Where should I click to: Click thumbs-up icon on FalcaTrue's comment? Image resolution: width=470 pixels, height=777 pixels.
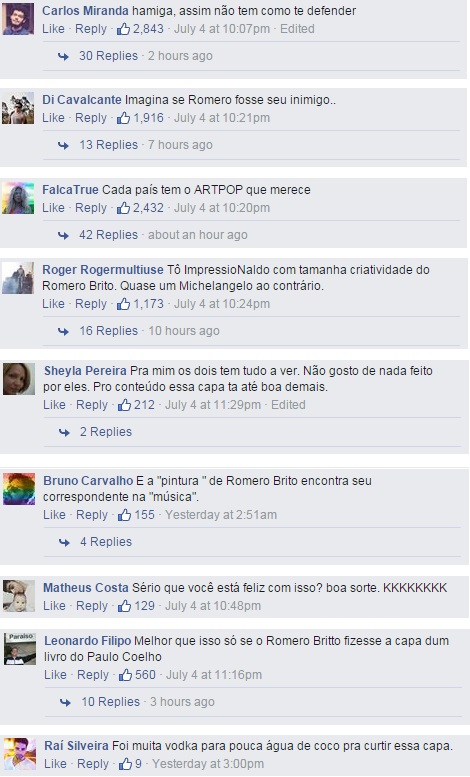click(x=123, y=208)
